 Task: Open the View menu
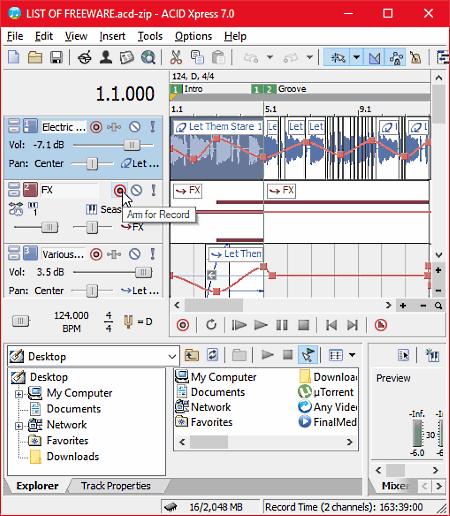76,36
